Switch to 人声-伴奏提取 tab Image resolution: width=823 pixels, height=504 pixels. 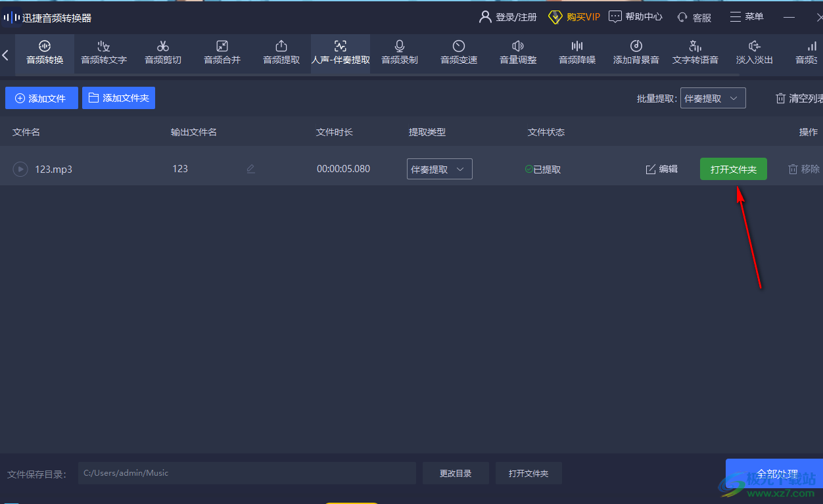[341, 53]
